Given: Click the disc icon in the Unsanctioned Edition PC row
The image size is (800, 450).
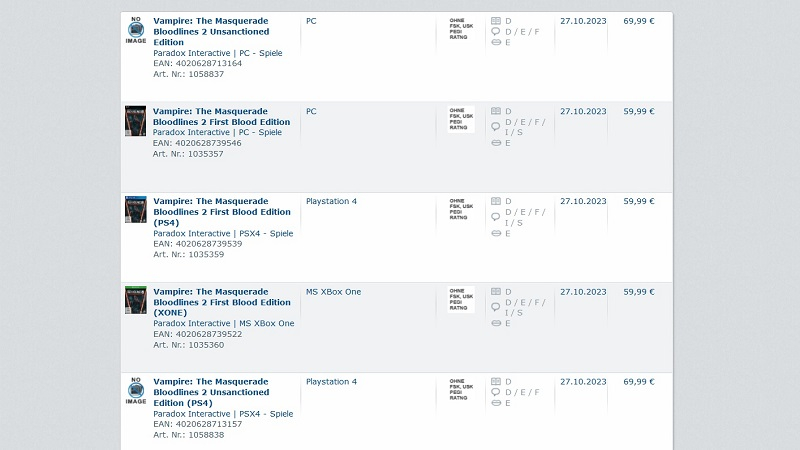Looking at the screenshot, I should [x=496, y=43].
